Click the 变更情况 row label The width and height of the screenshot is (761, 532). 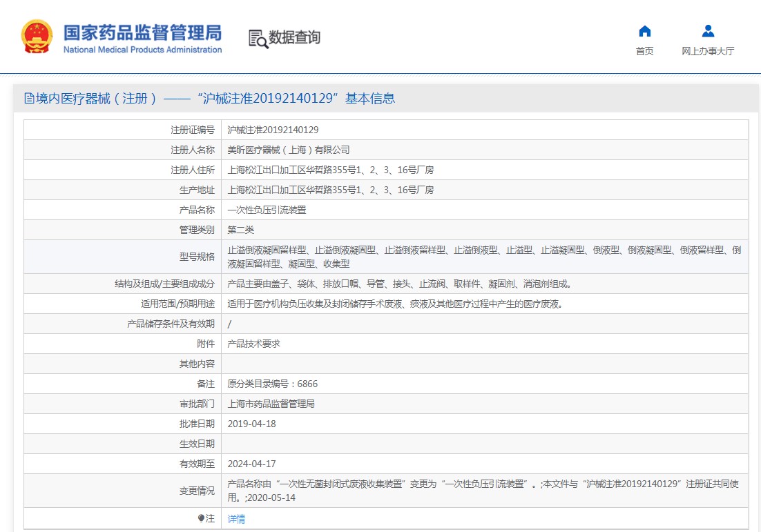point(197,491)
